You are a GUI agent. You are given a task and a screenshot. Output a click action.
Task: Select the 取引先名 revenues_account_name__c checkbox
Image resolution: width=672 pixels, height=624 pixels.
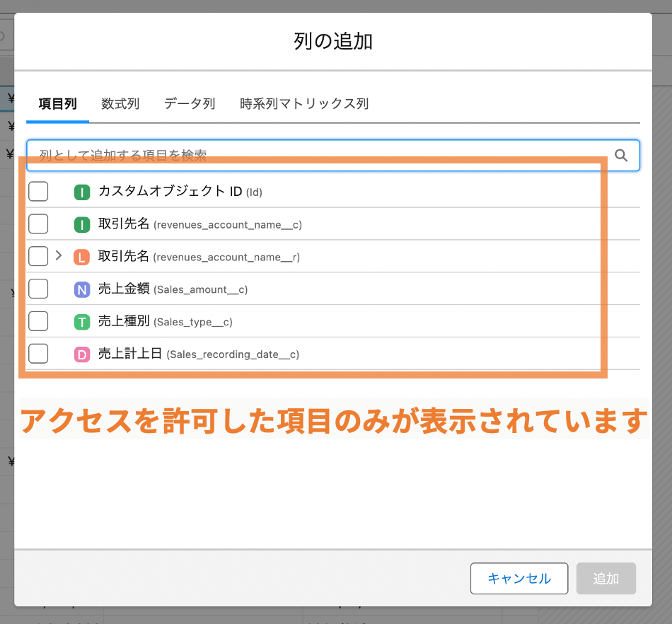(x=38, y=224)
